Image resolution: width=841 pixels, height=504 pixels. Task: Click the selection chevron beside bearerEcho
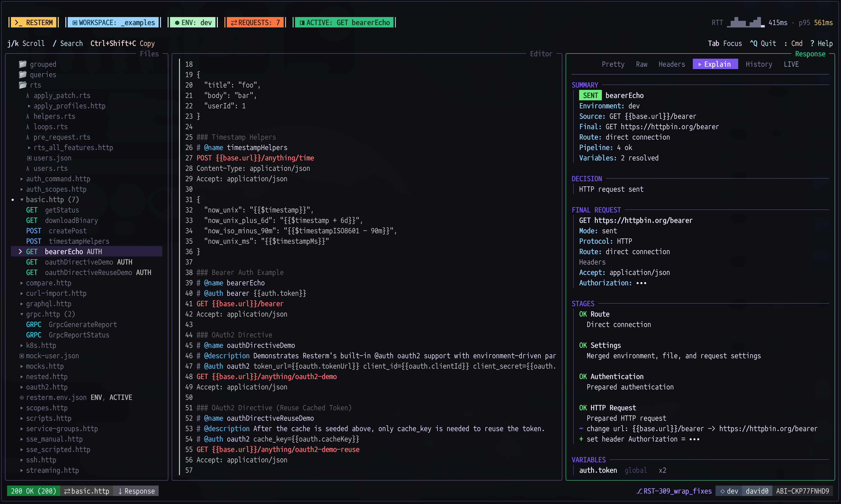coord(20,252)
